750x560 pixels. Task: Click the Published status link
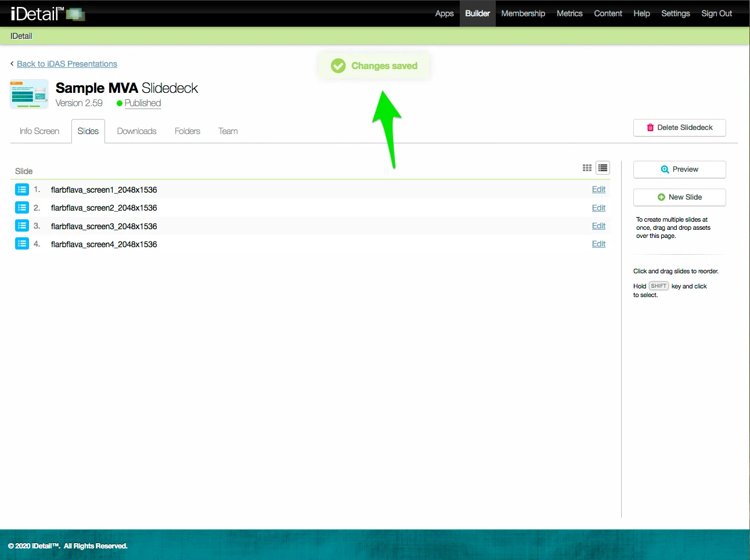(x=143, y=103)
